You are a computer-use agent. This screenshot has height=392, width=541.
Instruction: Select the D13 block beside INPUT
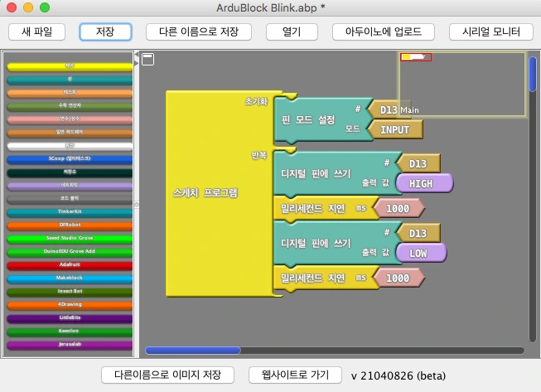(389, 109)
